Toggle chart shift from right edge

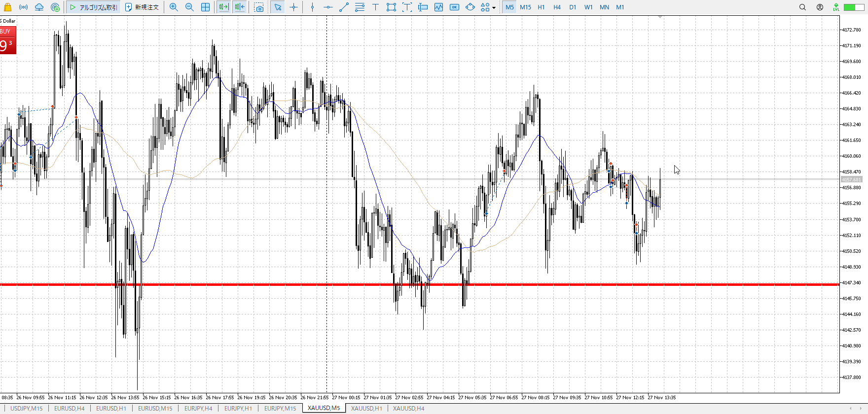(x=240, y=7)
